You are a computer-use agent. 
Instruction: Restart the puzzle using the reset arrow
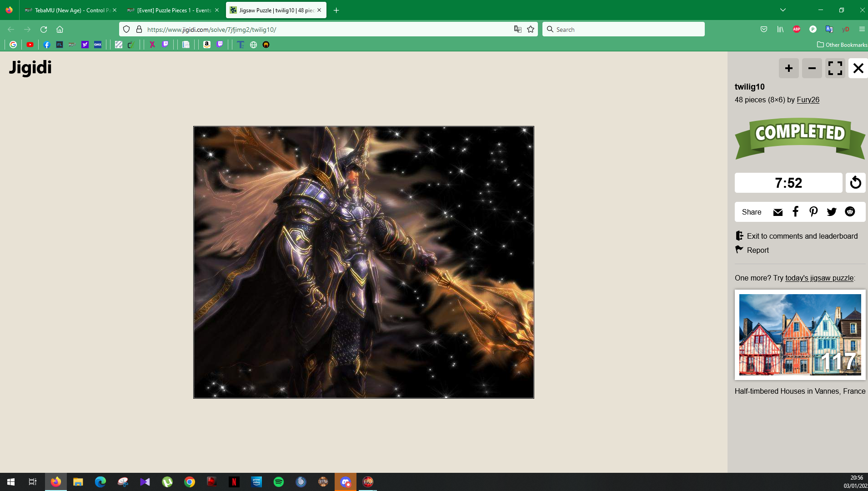[855, 183]
